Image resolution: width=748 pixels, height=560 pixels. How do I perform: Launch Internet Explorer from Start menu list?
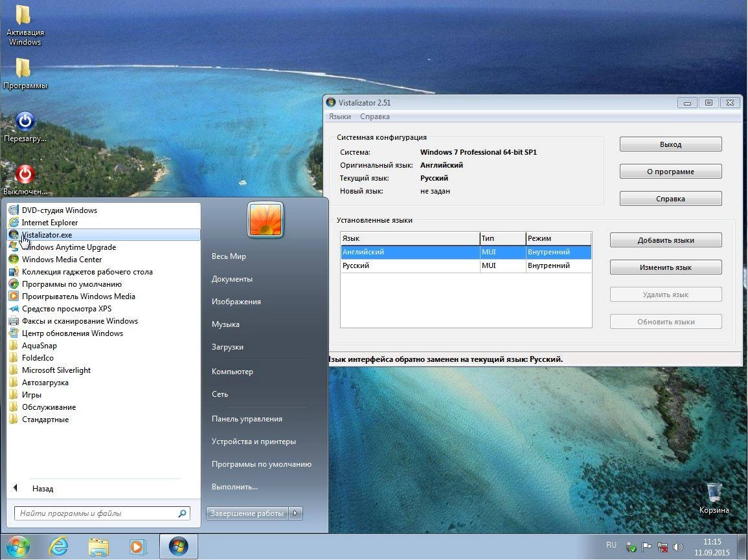(104, 222)
